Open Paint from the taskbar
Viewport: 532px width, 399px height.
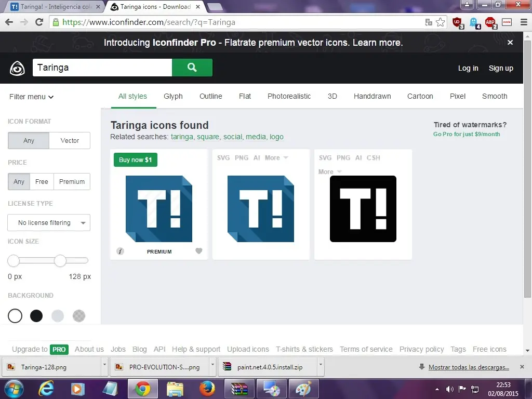coord(303,389)
